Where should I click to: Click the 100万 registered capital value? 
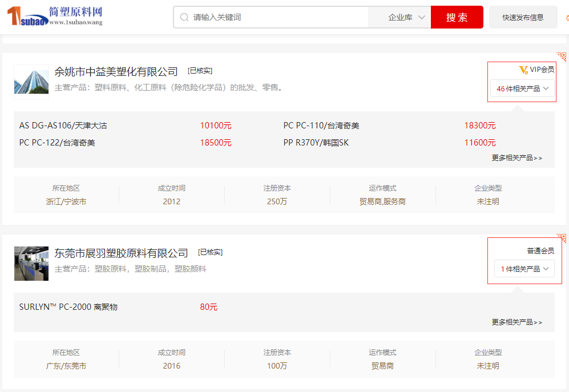click(x=277, y=366)
